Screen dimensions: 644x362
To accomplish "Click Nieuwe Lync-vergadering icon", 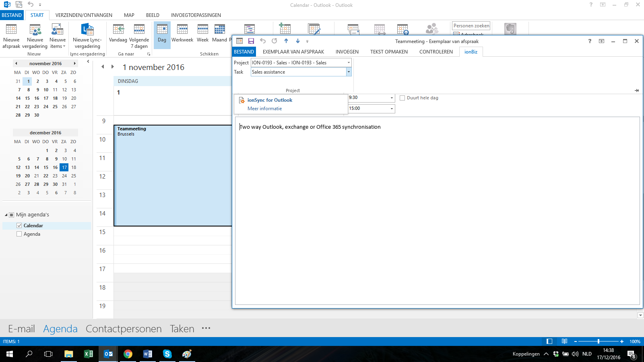I will (87, 36).
